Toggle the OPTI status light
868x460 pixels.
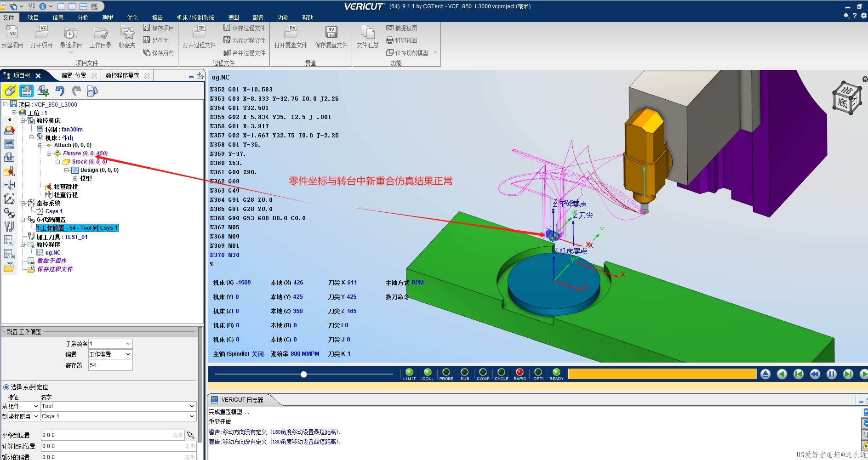(538, 372)
